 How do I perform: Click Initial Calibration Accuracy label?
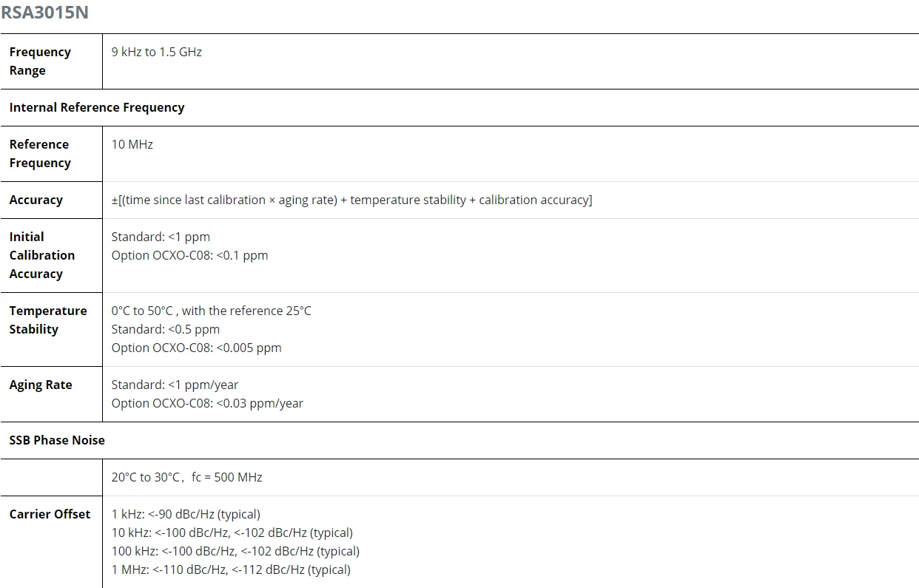[41, 255]
